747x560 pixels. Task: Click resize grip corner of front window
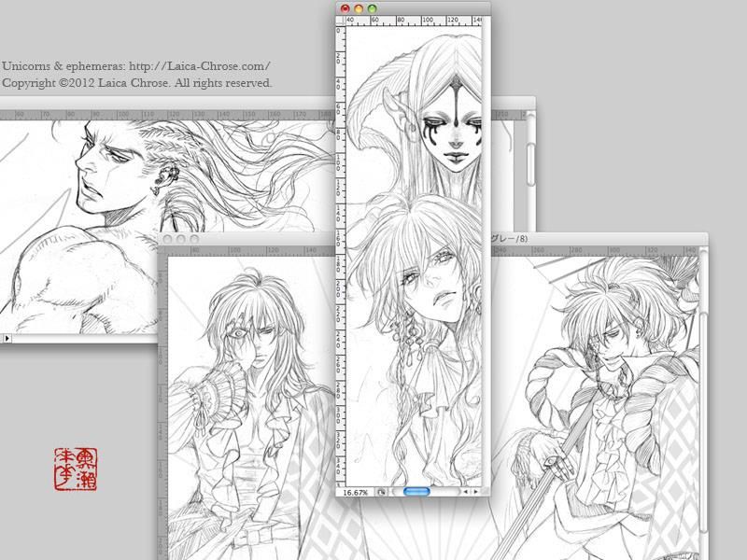point(486,492)
